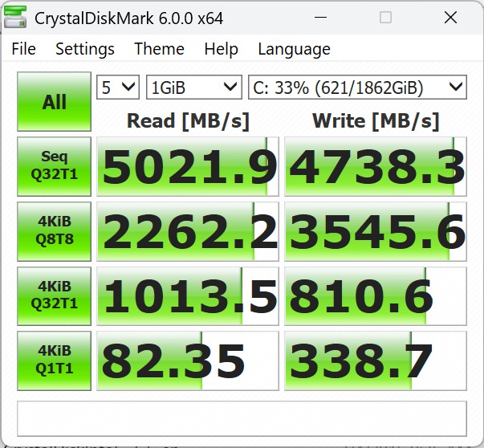Image resolution: width=484 pixels, height=448 pixels.
Task: Minimize the CrystalDiskMark window
Action: [320, 18]
